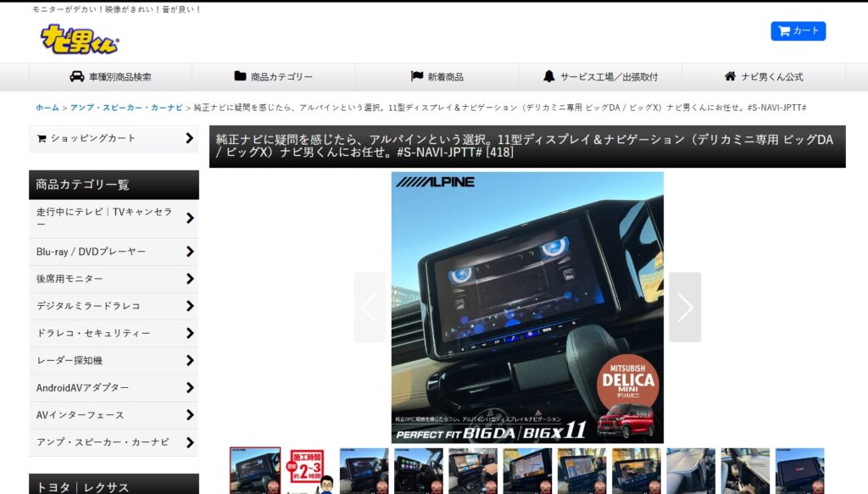
Task: Expand the ショッピングカート chevron
Action: coord(189,138)
